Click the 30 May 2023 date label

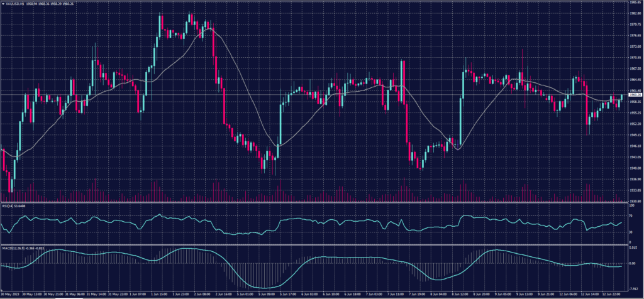pos(11,293)
